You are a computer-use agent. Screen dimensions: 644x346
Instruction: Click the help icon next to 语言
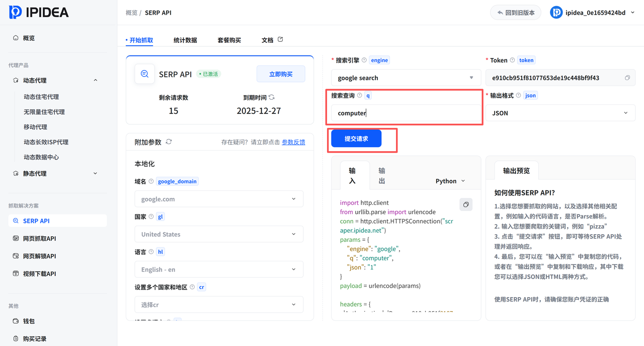point(151,252)
